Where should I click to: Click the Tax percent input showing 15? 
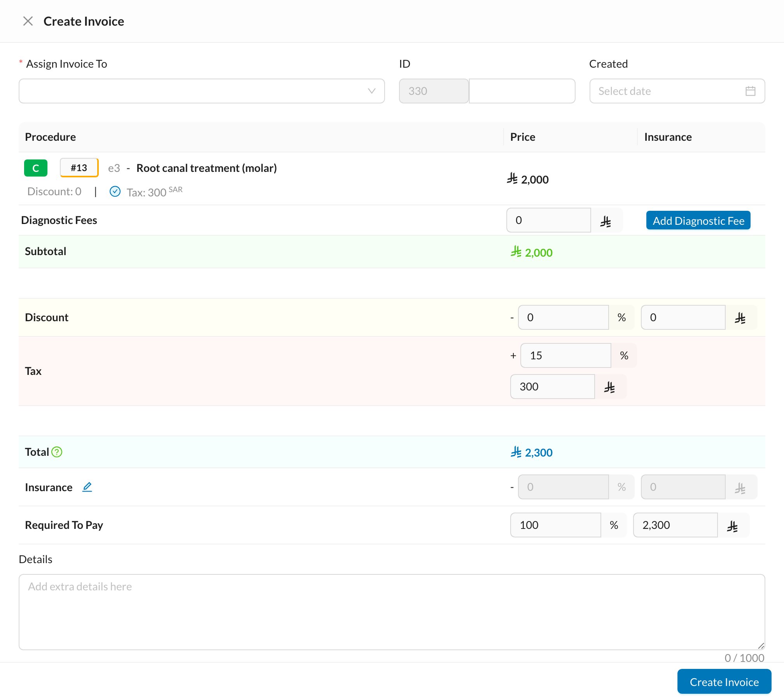point(566,355)
